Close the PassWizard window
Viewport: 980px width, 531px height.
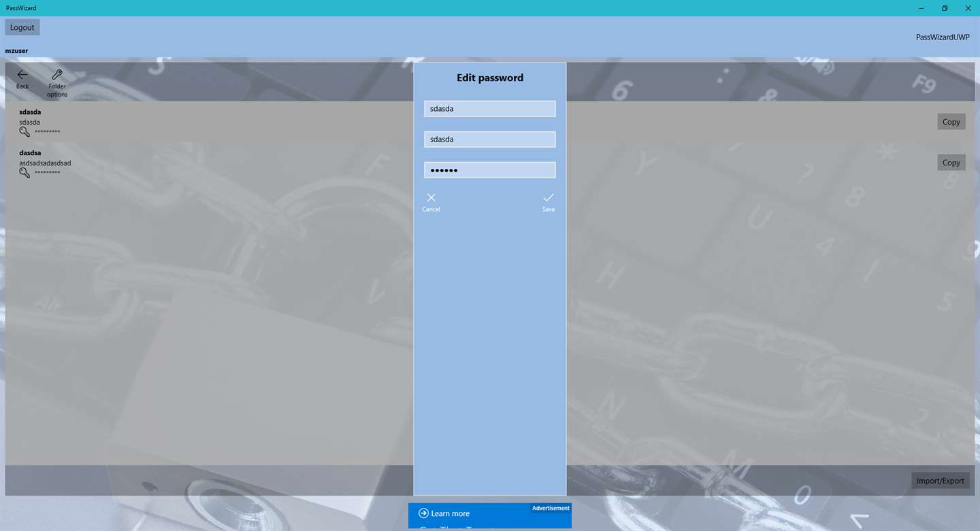[968, 8]
